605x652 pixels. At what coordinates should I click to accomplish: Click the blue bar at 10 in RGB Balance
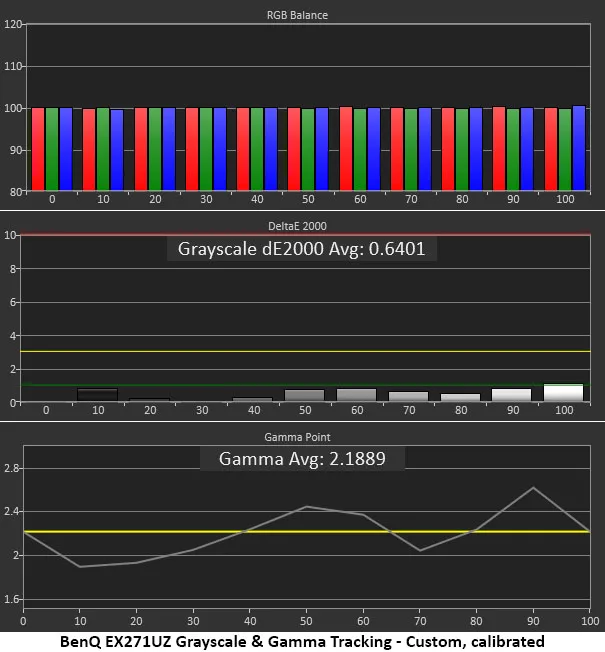[x=117, y=148]
